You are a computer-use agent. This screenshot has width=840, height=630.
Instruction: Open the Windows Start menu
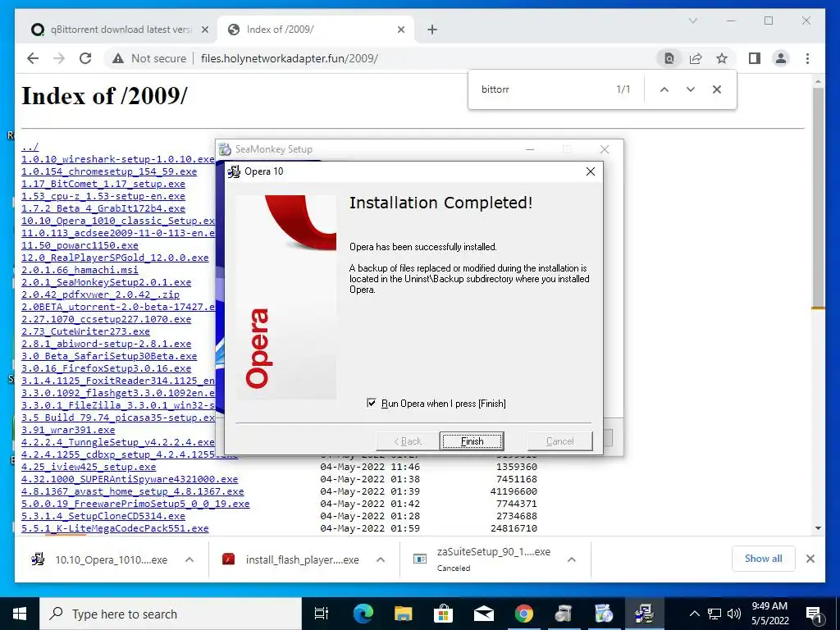(20, 614)
